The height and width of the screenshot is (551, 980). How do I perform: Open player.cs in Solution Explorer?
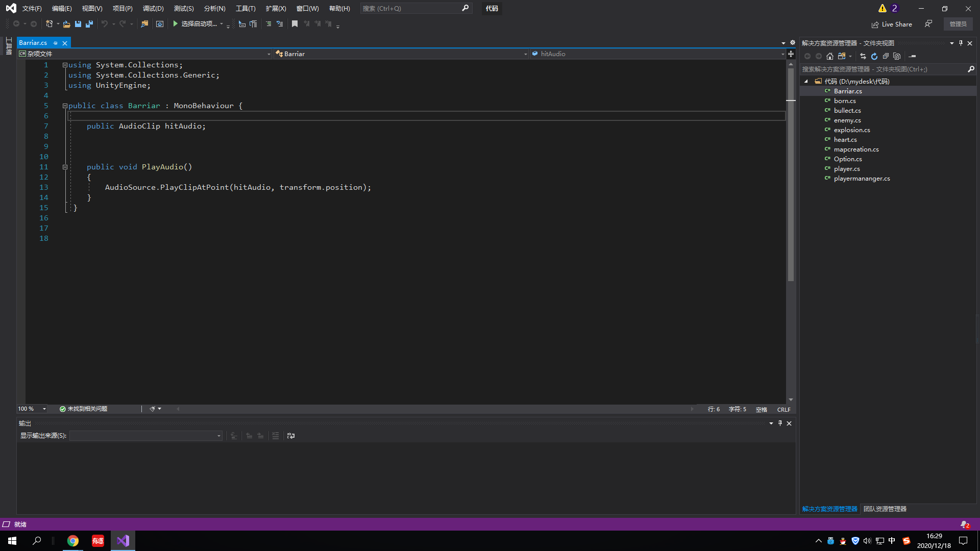click(x=847, y=169)
